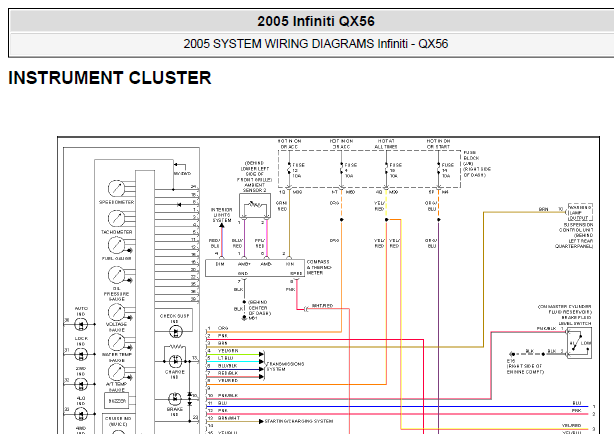Click the Fuse 19 10A symbol
Viewport: 614px width, 434px height.
(x=386, y=170)
